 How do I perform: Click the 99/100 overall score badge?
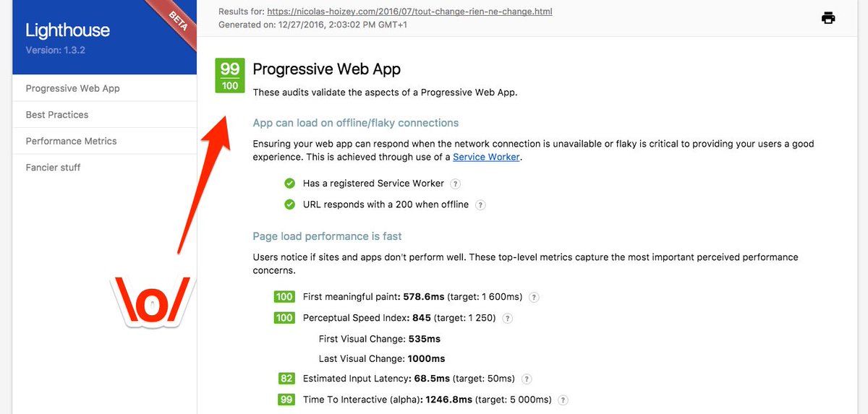pos(230,76)
